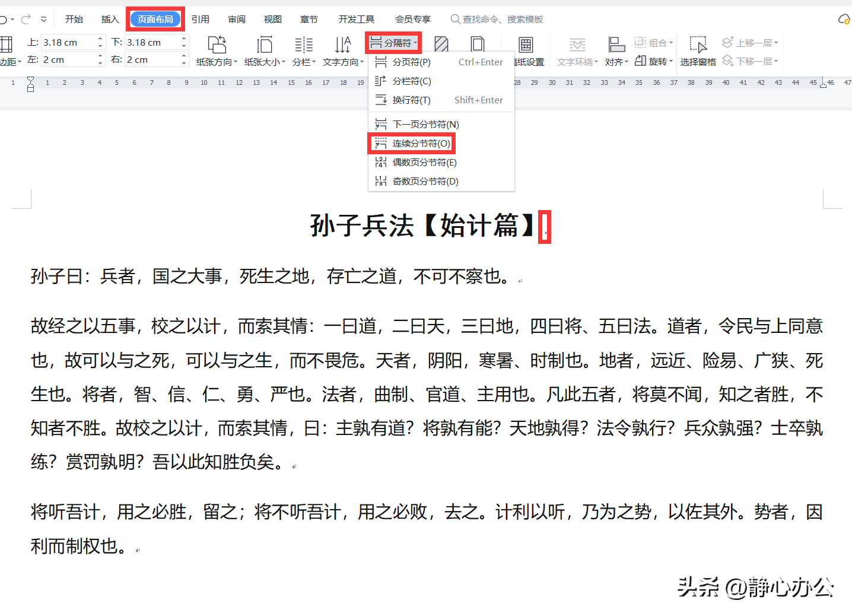Open the manuscript paper settings (稿纸设置) icon
The height and width of the screenshot is (616, 852).
(x=526, y=45)
